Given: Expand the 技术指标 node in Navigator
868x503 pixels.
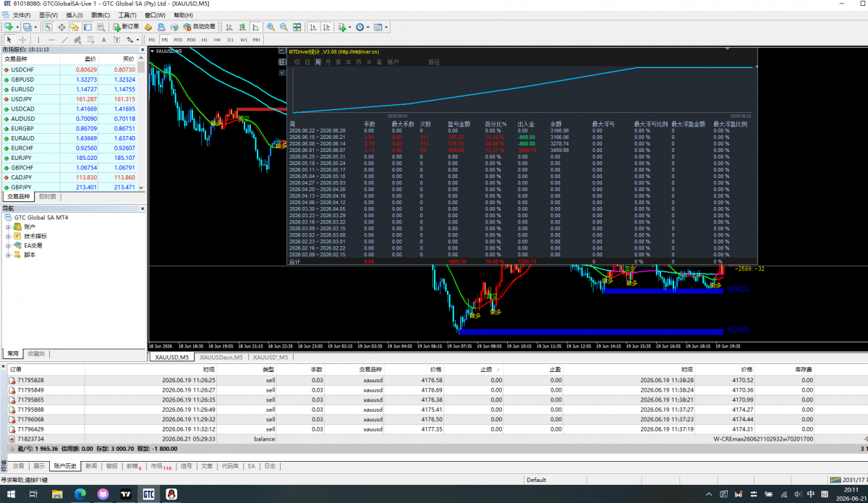Looking at the screenshot, I should point(8,236).
